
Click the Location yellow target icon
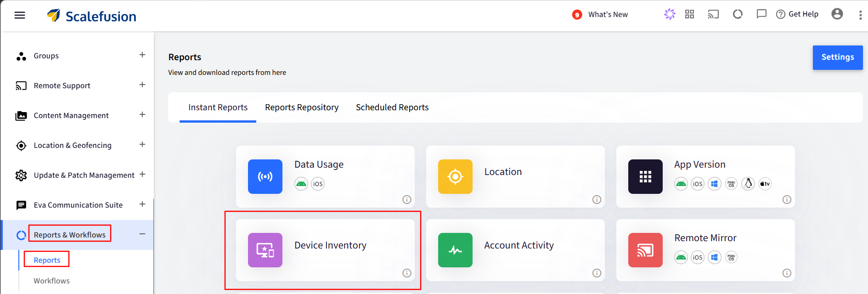455,176
